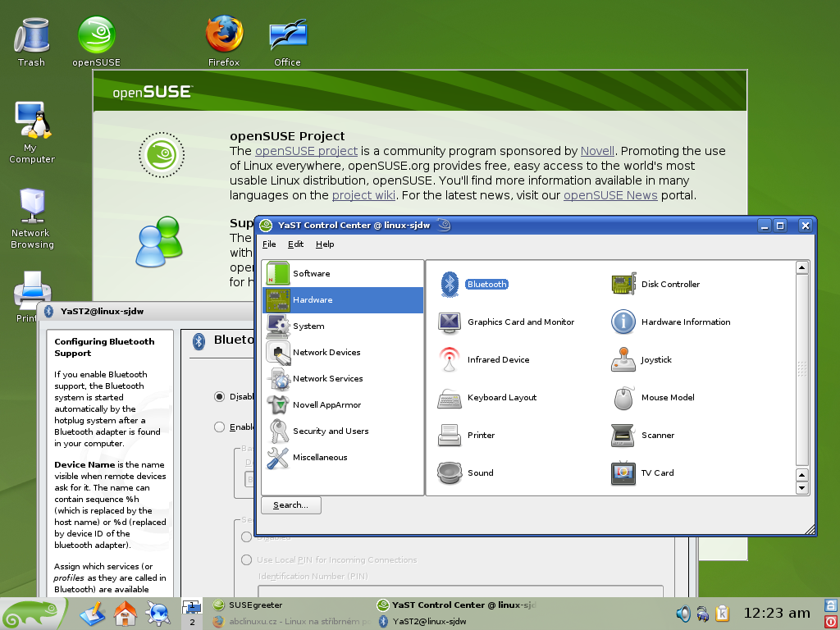The image size is (840, 630).
Task: Select the Enable radio option in YaST2 Bluetooth
Action: point(219,427)
